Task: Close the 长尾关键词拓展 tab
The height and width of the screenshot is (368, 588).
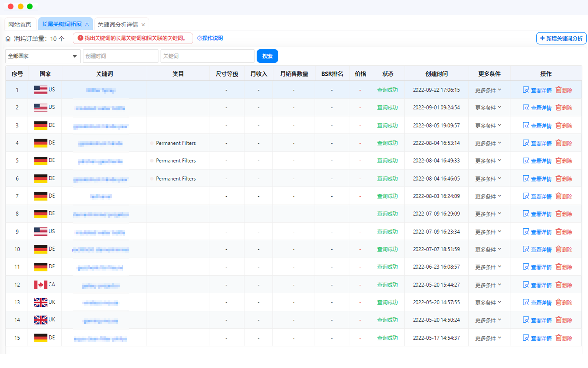Action: pos(87,24)
